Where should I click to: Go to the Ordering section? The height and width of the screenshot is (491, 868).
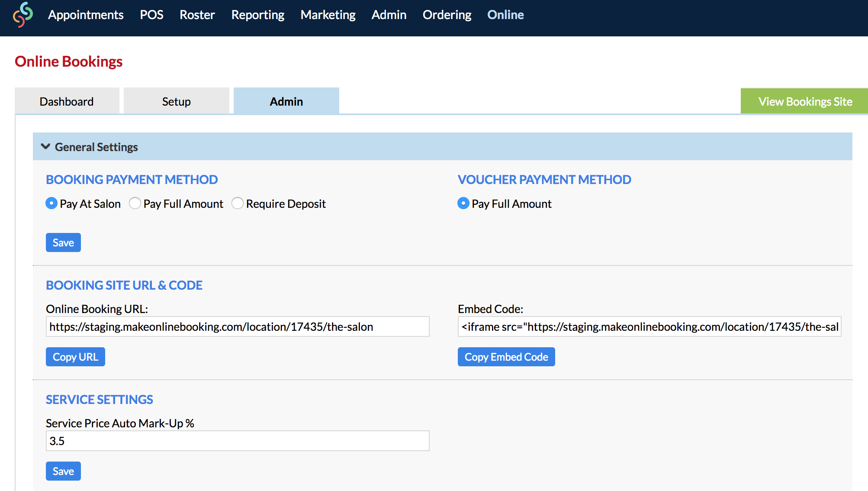[x=447, y=15]
